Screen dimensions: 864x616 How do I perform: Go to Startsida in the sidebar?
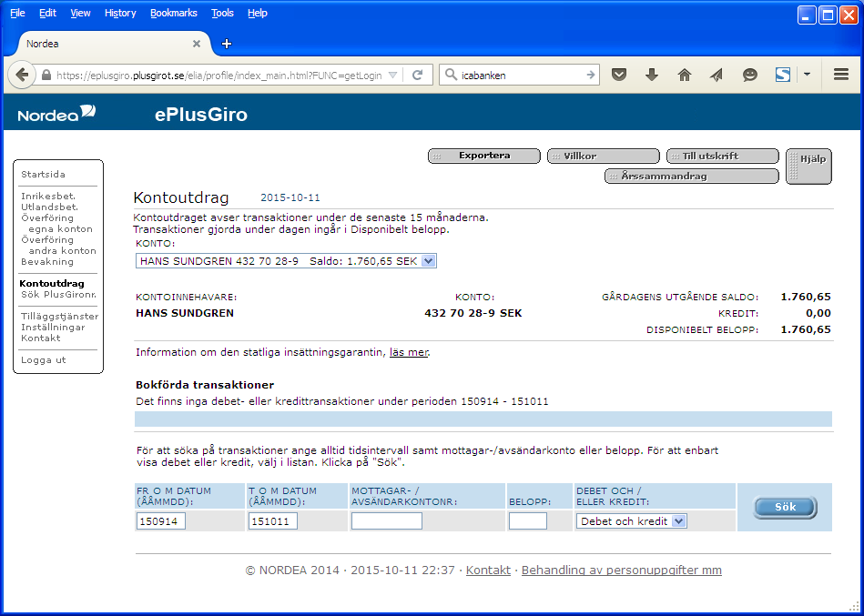[x=43, y=175]
